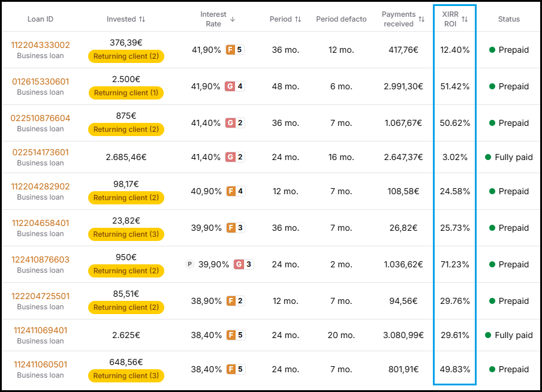Click G4 rating badge on loan 012615330601
Screen dimensions: 542x392
[x=235, y=86]
